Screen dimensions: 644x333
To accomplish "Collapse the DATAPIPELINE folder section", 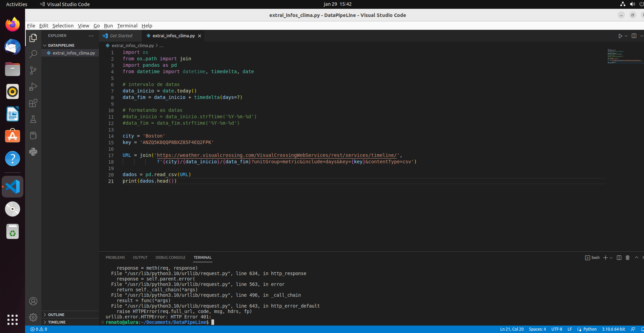I will point(70,45).
